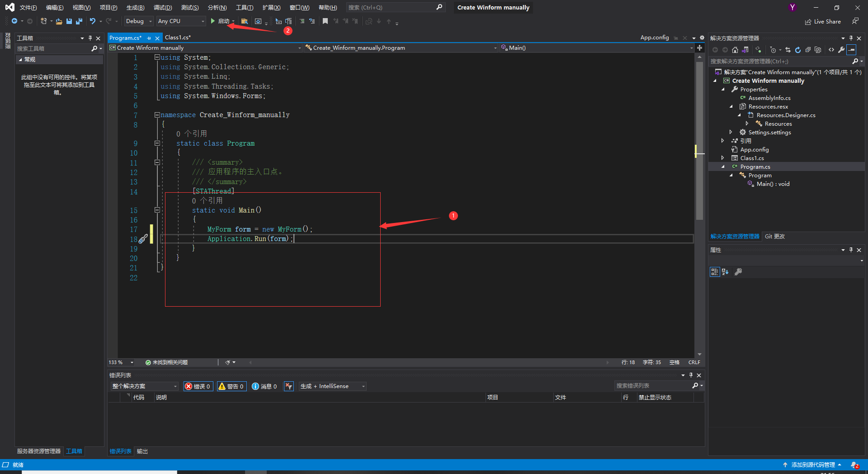The height and width of the screenshot is (474, 868).
Task: Expand the Class1.cs tree item
Action: pyautogui.click(x=723, y=158)
